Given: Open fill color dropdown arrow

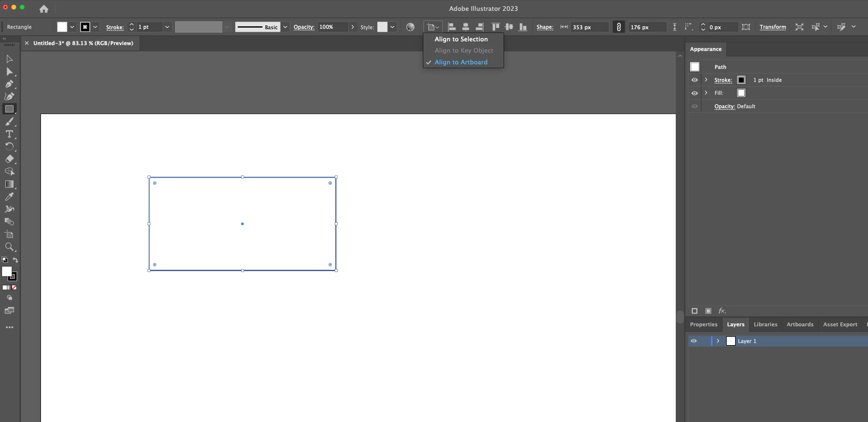Looking at the screenshot, I should click(72, 27).
